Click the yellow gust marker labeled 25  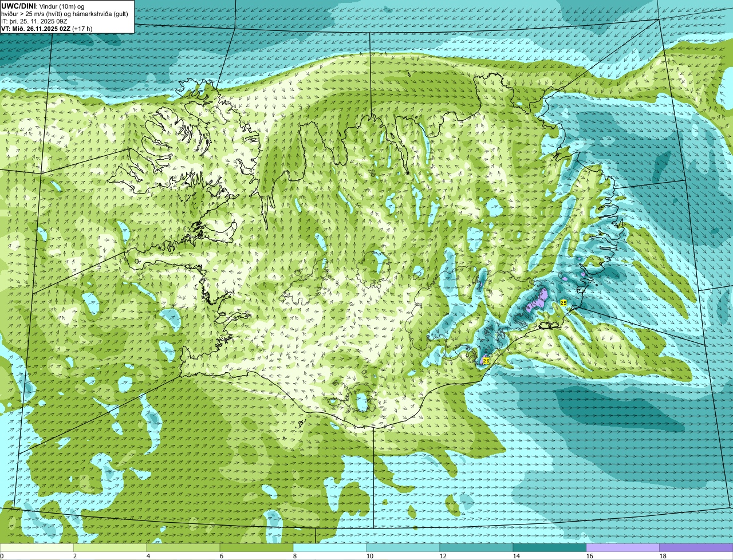563,302
